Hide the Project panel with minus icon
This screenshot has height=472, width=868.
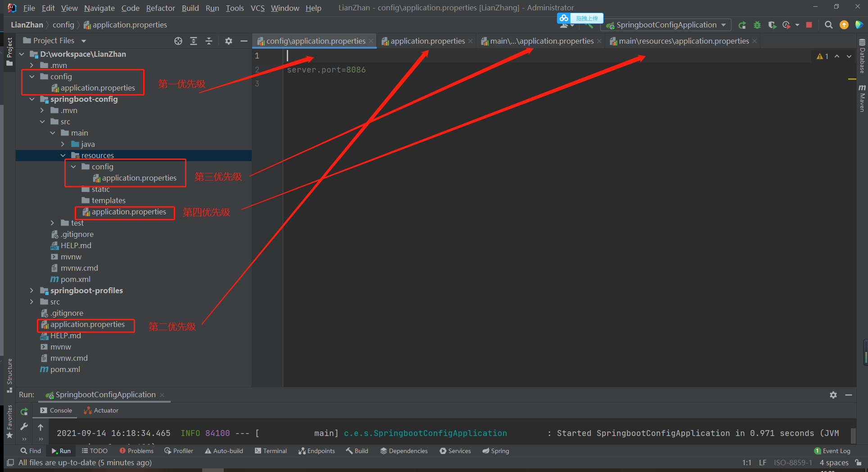coord(244,41)
